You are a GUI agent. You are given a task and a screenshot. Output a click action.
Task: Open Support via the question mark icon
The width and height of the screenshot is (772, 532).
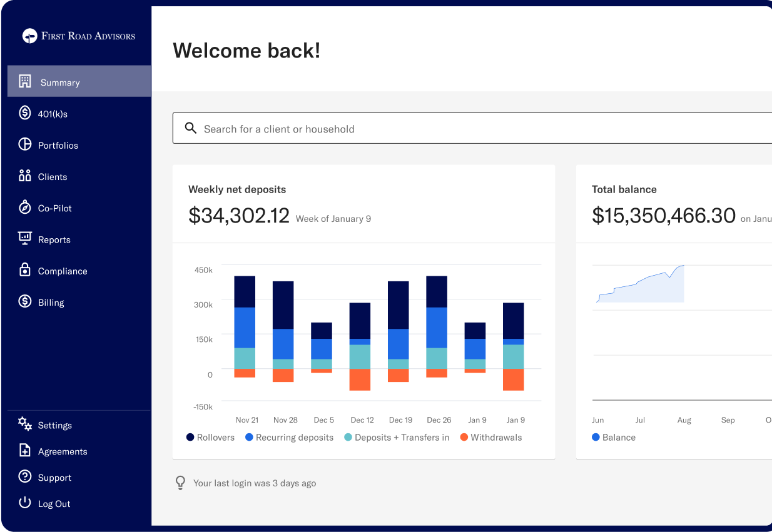point(25,477)
